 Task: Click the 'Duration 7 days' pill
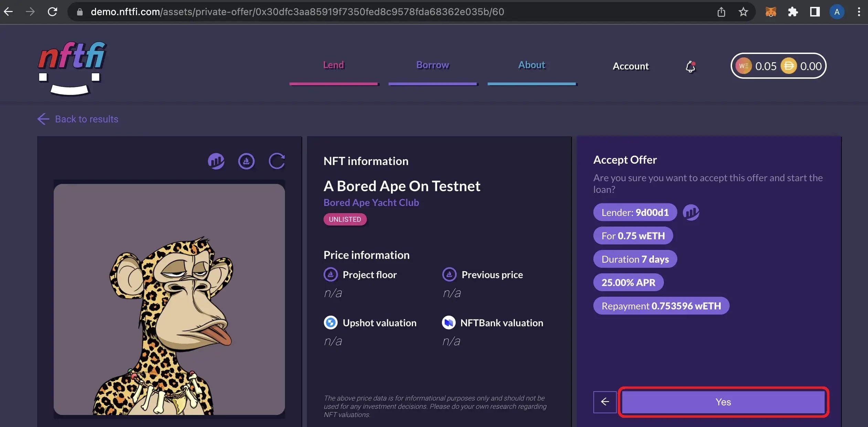pos(635,259)
